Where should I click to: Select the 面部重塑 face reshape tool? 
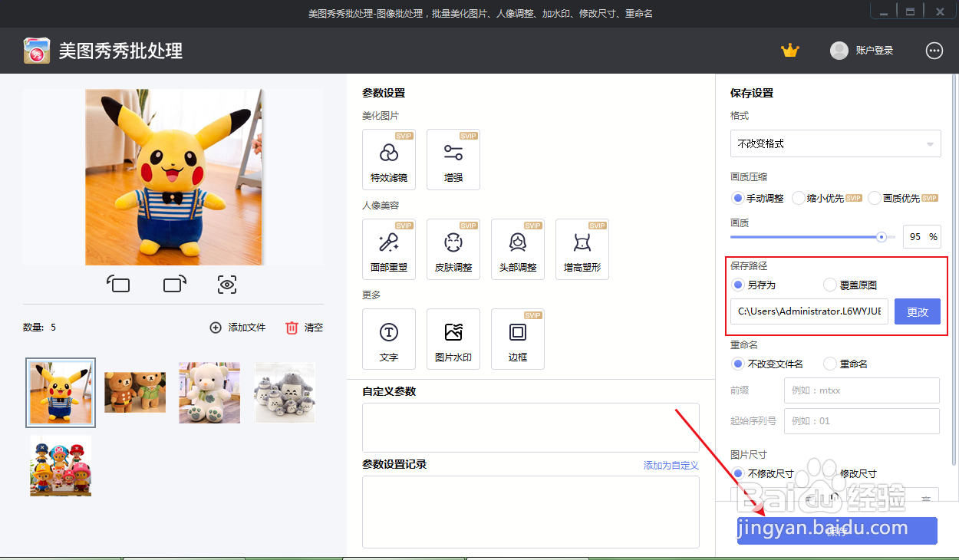click(x=389, y=249)
